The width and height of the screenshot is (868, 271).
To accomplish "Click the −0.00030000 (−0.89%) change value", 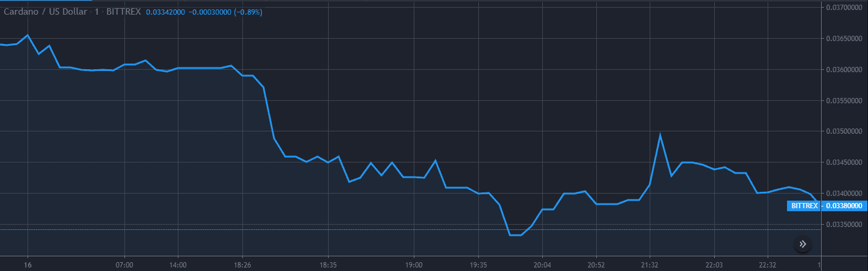I will pos(225,12).
